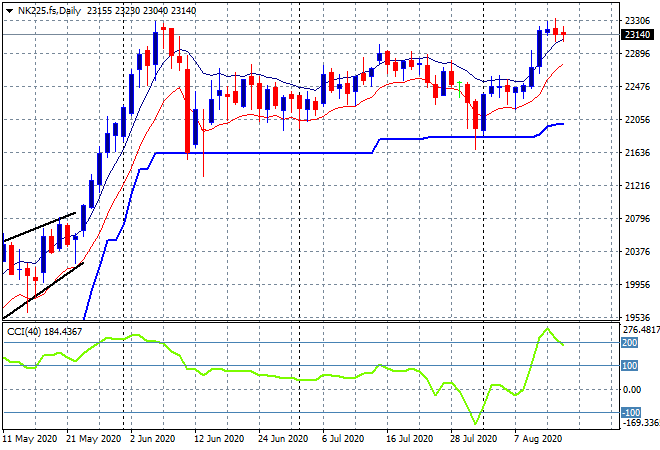
Task: Click the 19956 price axis label
Action: [x=638, y=285]
